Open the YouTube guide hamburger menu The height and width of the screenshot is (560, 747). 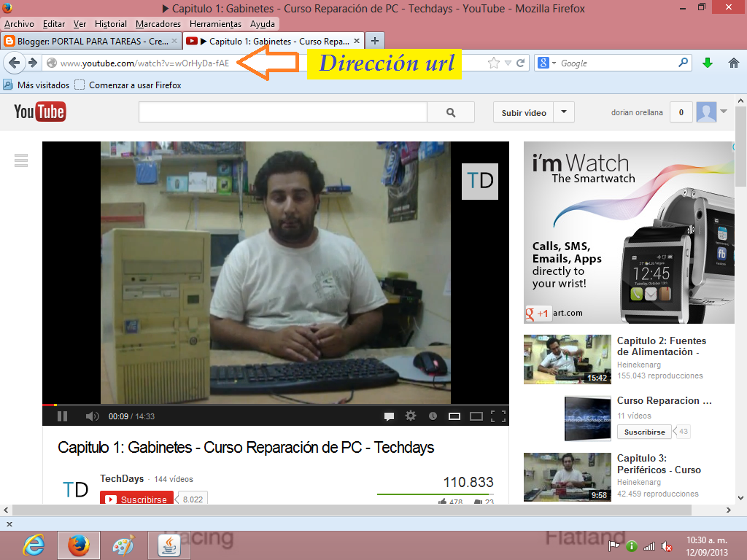pos(21,160)
